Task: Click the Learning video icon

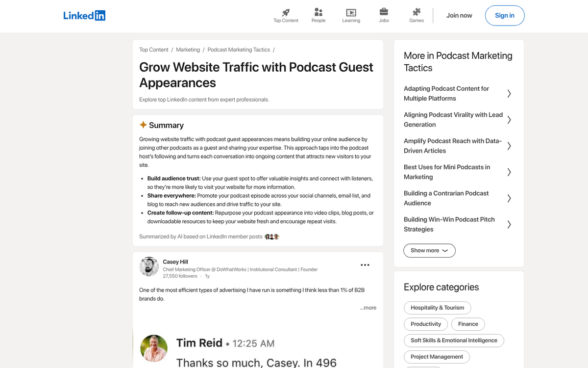Action: tap(351, 12)
